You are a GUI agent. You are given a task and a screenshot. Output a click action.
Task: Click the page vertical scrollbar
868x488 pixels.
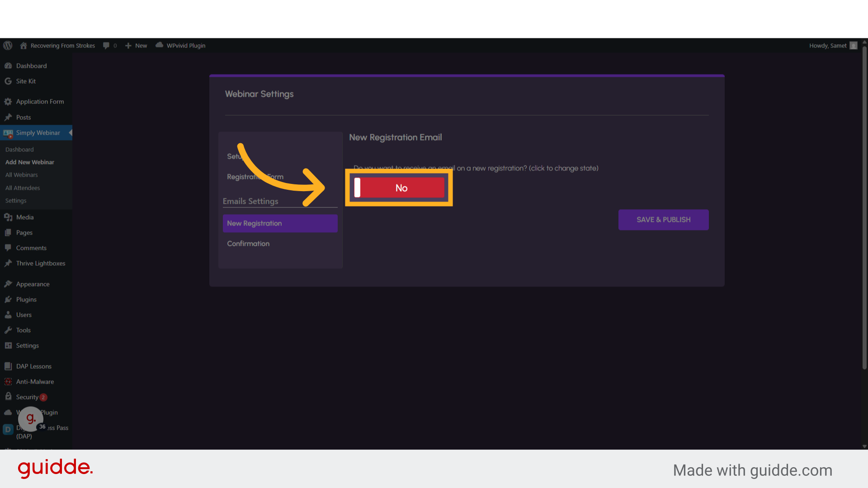click(x=864, y=208)
